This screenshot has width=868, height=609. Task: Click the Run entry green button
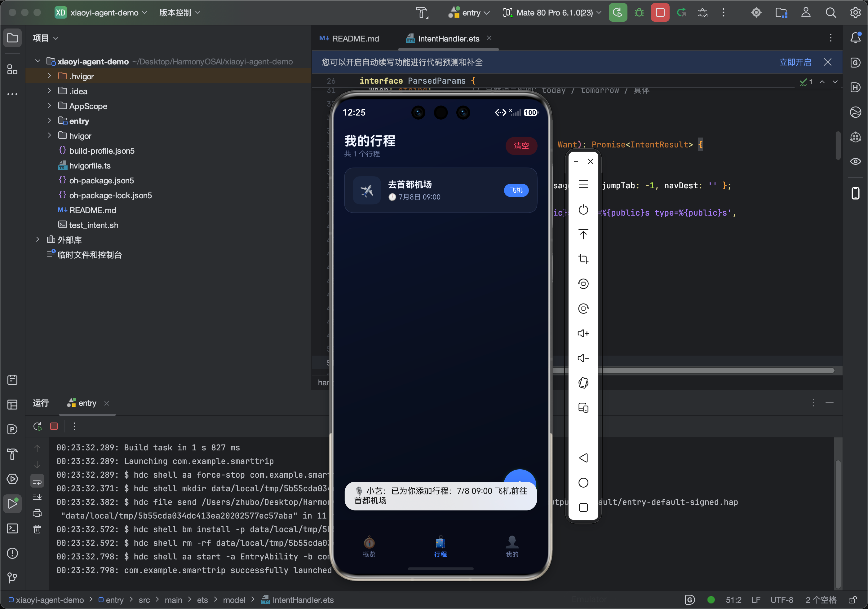(x=618, y=12)
